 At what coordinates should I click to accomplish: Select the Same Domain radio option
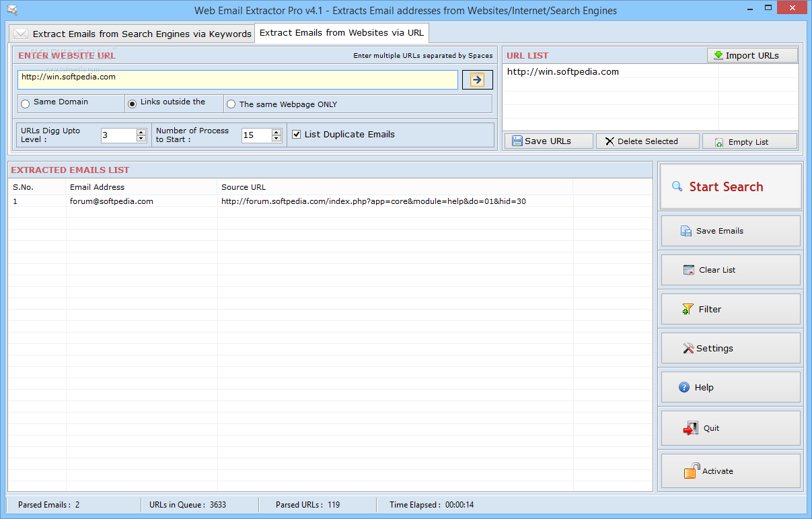coord(26,104)
